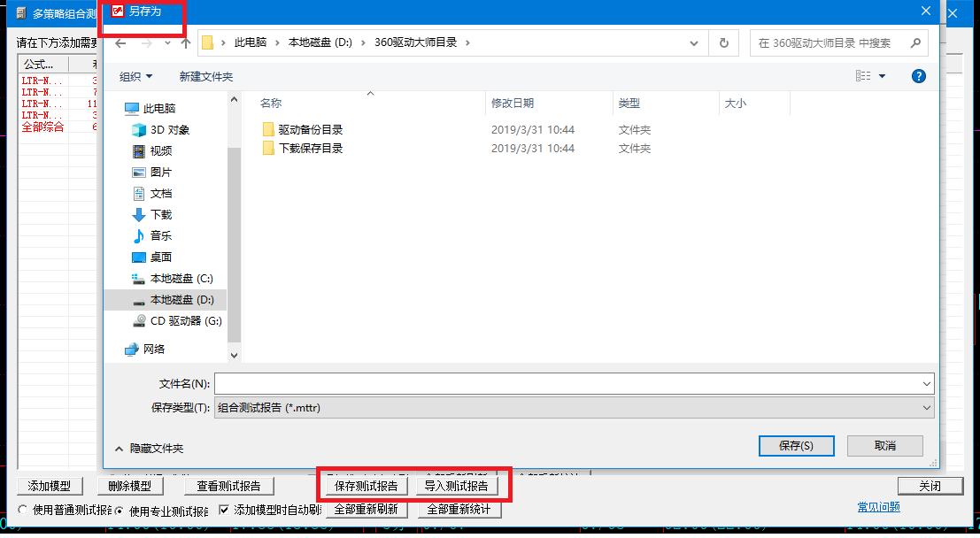Expand the 文件名 combo box dropdown
This screenshot has width=980, height=538.
click(926, 384)
